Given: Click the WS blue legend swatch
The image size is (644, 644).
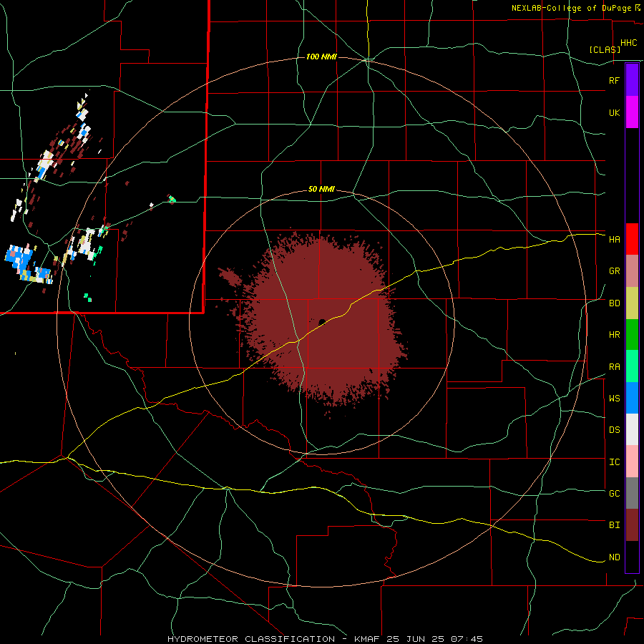Looking at the screenshot, I should [x=632, y=398].
